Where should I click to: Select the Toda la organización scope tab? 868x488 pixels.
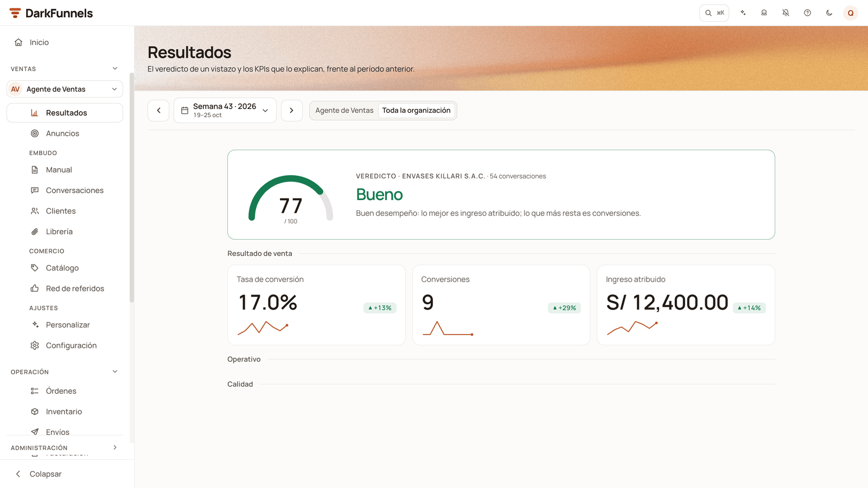point(416,111)
